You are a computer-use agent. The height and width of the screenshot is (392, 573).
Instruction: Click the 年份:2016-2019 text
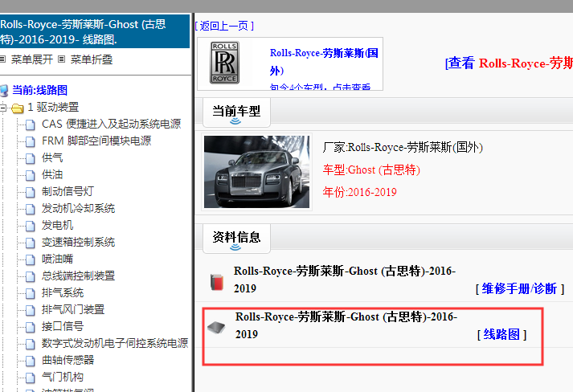coord(359,192)
